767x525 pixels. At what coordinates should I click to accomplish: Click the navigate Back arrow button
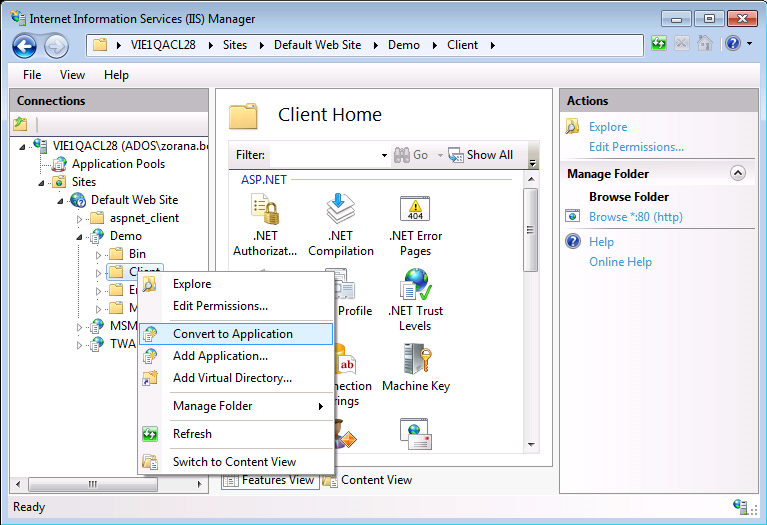[25, 45]
